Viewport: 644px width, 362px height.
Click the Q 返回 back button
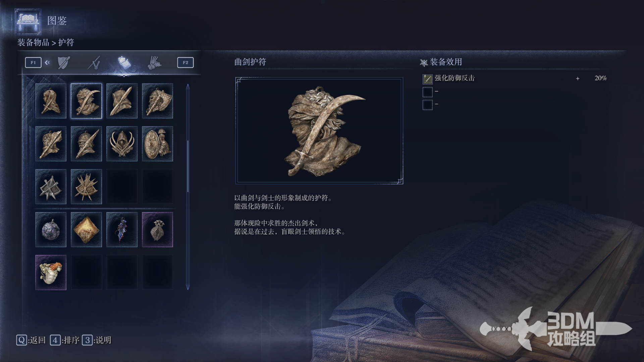point(31,340)
